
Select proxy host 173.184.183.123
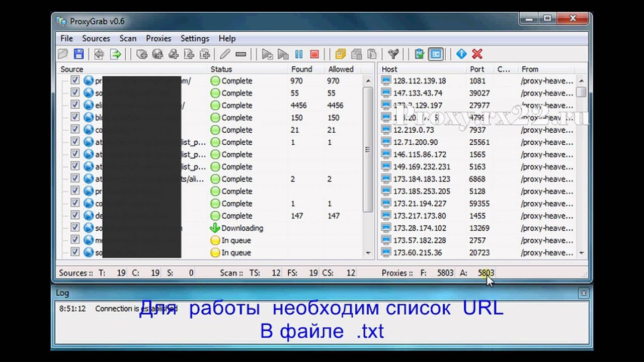pos(422,179)
